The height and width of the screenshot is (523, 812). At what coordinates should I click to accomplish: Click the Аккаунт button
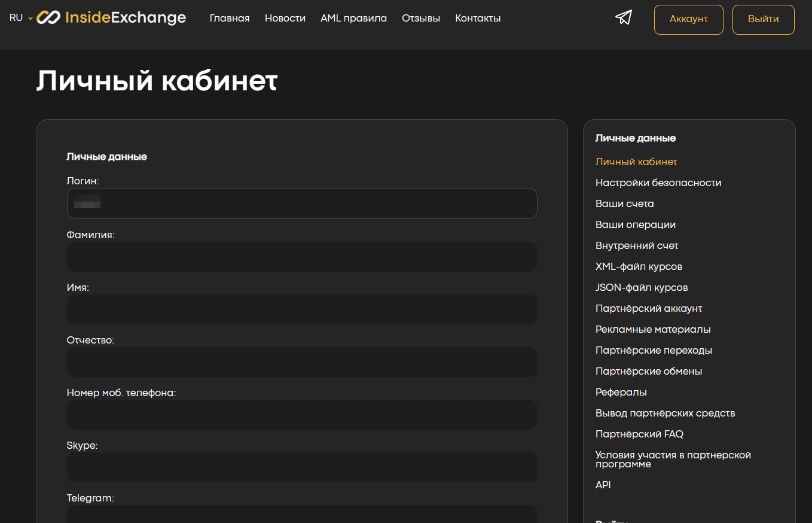[689, 20]
